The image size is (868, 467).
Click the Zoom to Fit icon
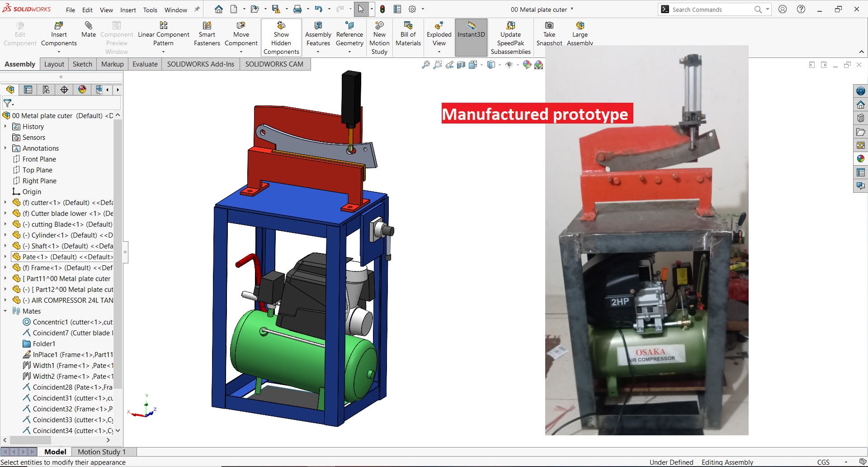pos(425,65)
